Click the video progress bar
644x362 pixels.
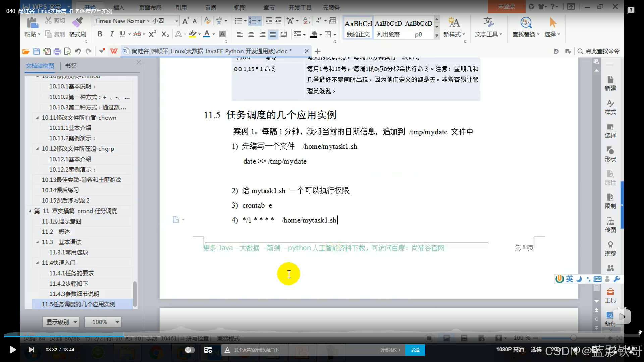(322, 335)
